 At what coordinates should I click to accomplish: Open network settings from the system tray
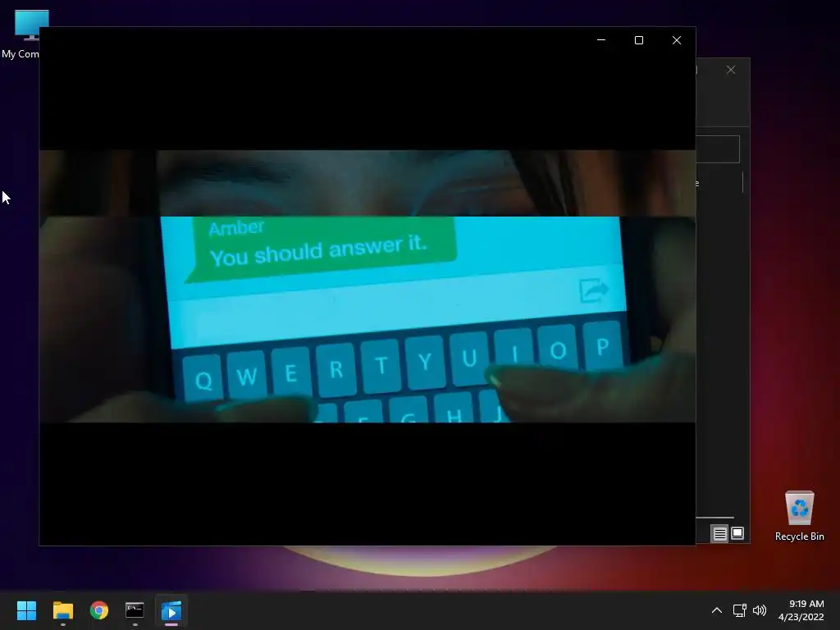pos(739,610)
